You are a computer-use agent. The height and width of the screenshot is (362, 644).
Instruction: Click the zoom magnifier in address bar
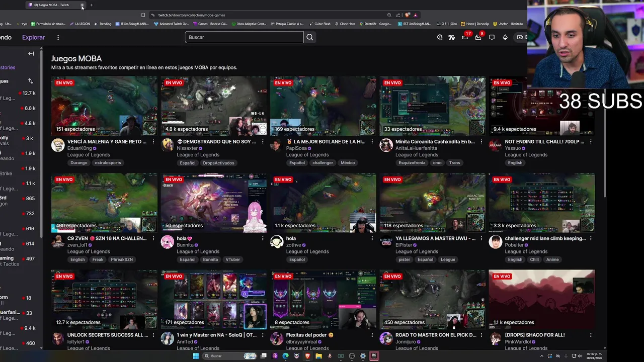click(389, 15)
